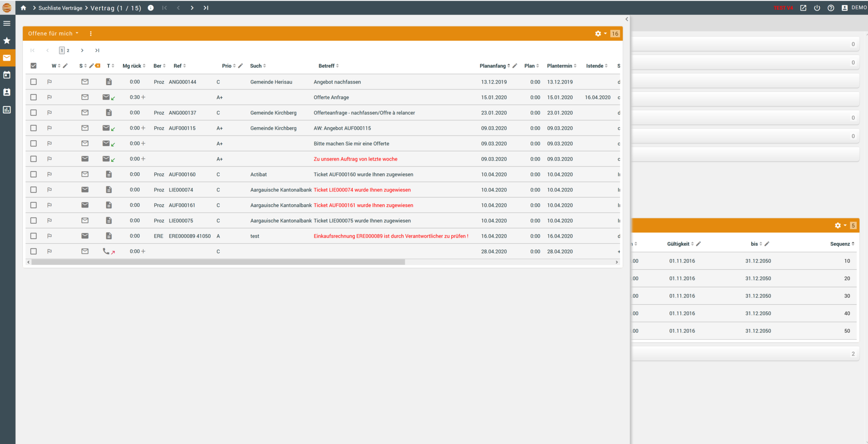Click the envelope status icon for Offerte Anfrage
Image resolution: width=868 pixels, height=444 pixels.
[85, 97]
